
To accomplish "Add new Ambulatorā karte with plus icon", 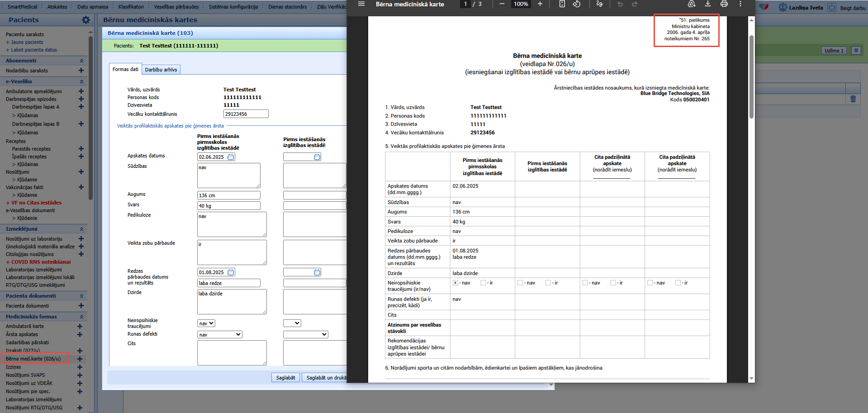I will pyautogui.click(x=80, y=326).
